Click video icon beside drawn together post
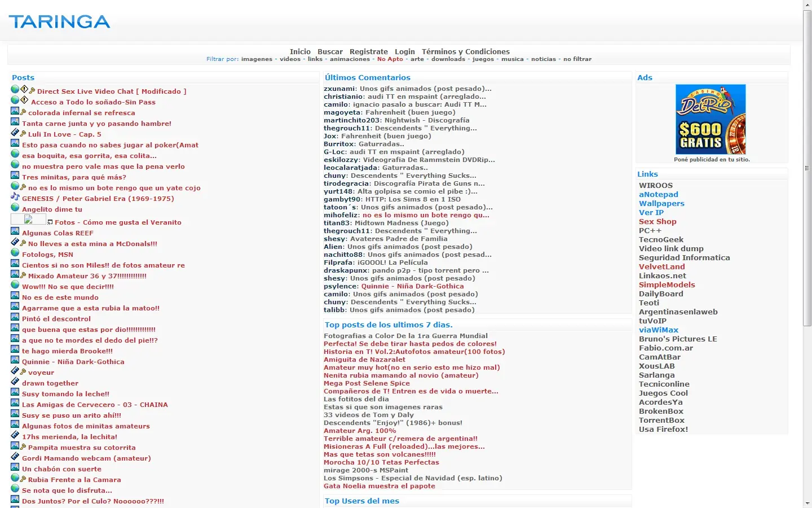 (x=15, y=381)
